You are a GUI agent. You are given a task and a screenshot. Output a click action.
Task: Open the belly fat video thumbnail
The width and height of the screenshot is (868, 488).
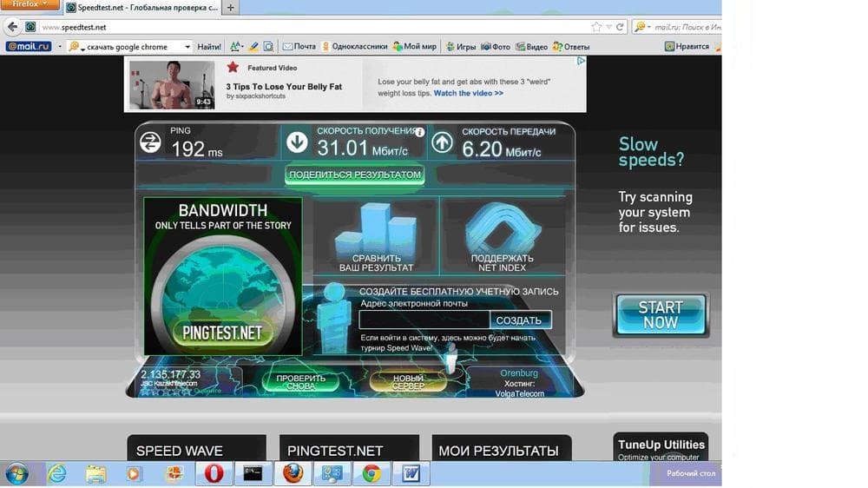coord(172,84)
